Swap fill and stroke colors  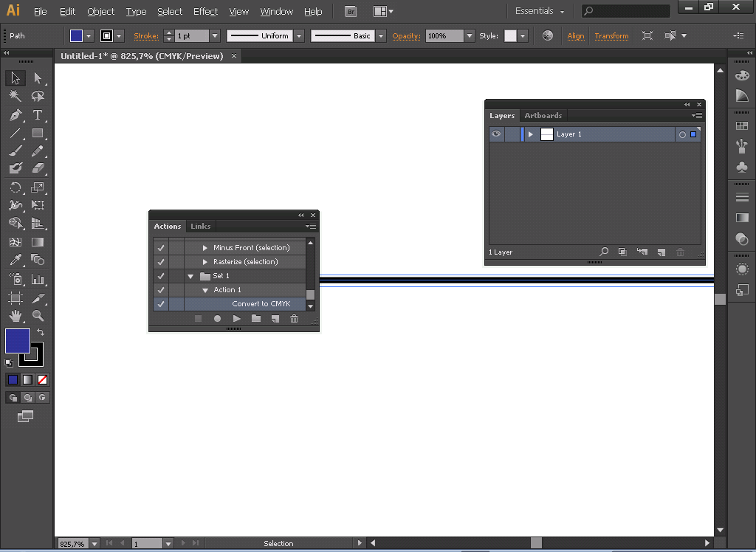click(x=41, y=331)
